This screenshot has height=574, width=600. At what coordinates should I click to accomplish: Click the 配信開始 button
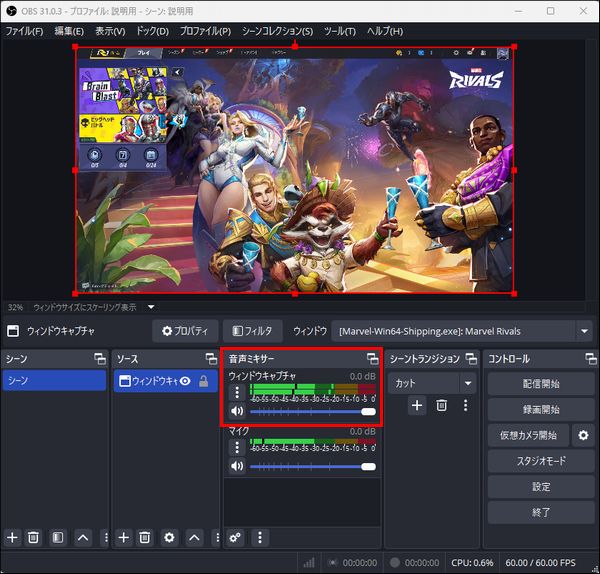coord(541,384)
